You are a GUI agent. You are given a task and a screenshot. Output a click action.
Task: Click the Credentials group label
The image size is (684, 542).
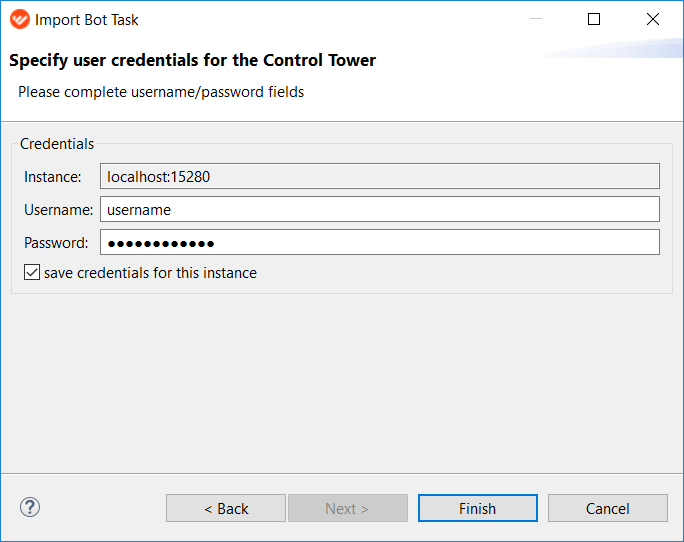tap(57, 144)
